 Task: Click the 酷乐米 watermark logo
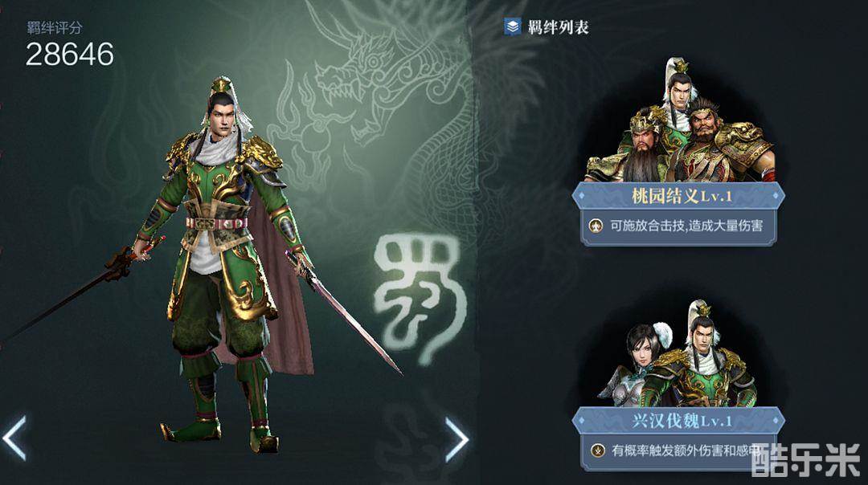(806, 459)
